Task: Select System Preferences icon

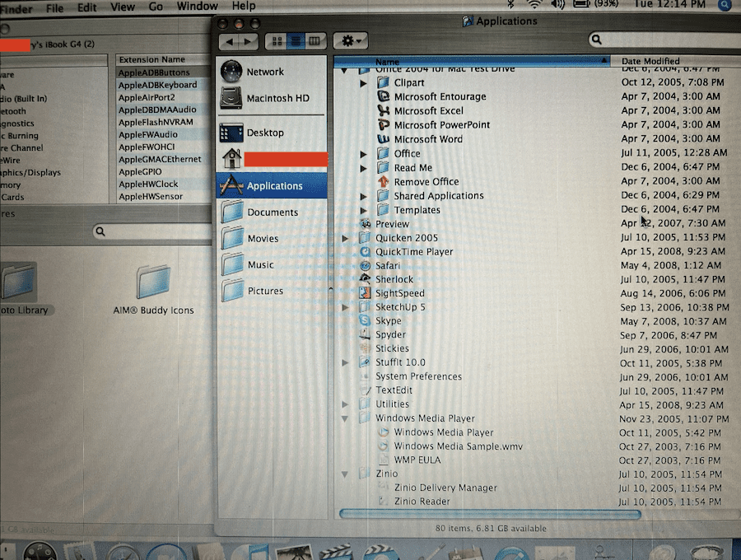Action: point(365,376)
